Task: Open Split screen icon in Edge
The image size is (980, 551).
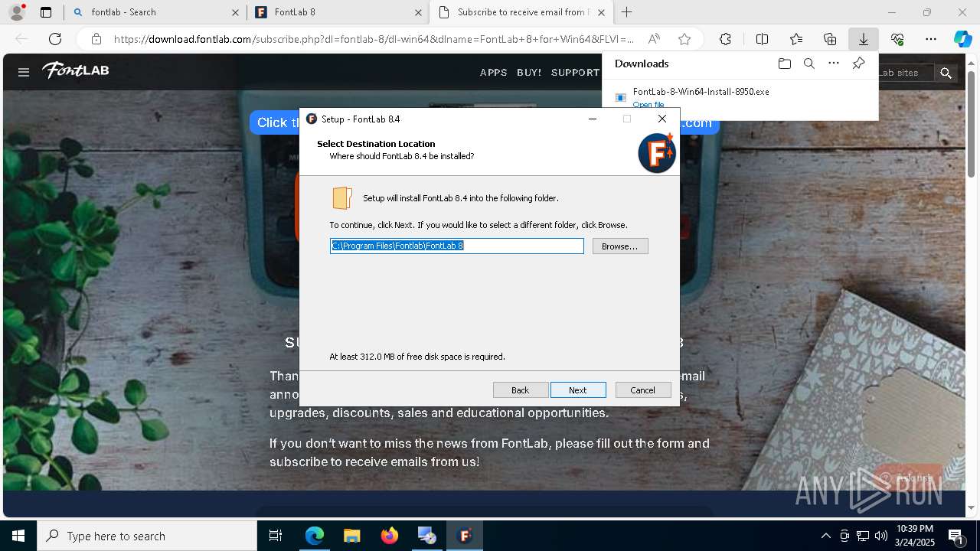Action: [762, 39]
